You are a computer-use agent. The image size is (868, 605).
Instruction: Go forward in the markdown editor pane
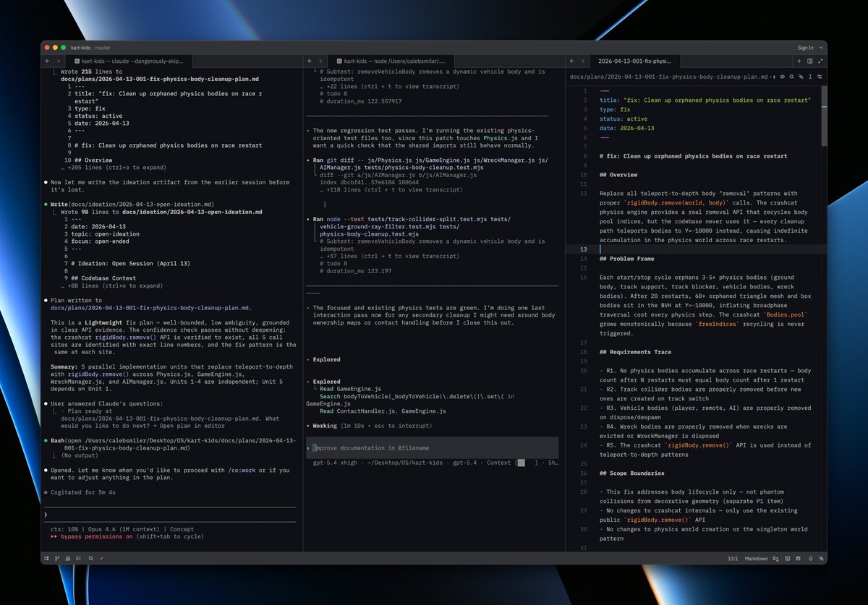click(582, 61)
